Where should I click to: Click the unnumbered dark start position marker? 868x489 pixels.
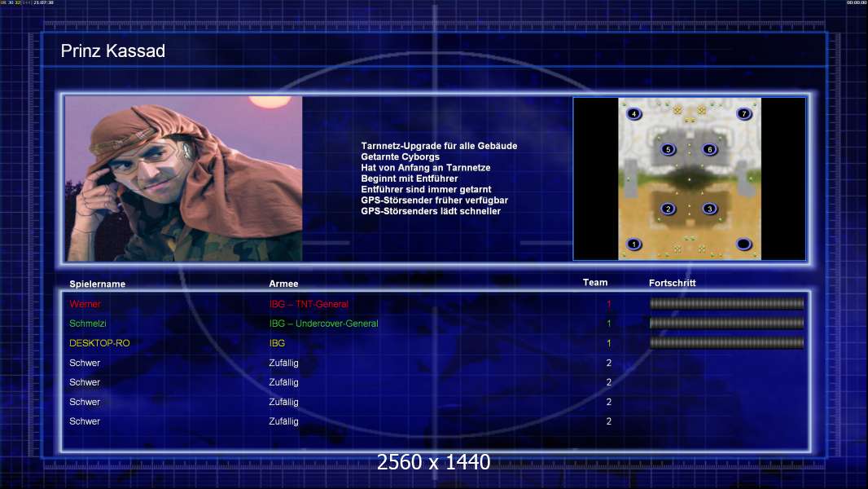click(744, 244)
